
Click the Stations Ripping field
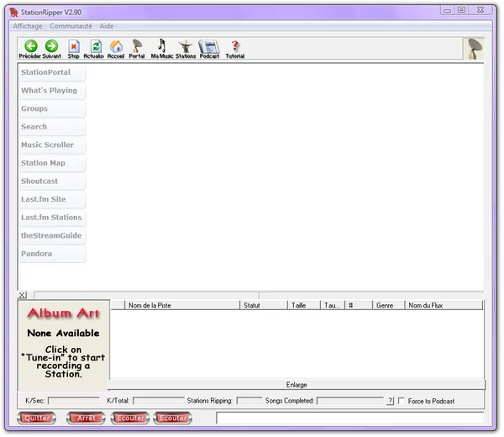249,401
